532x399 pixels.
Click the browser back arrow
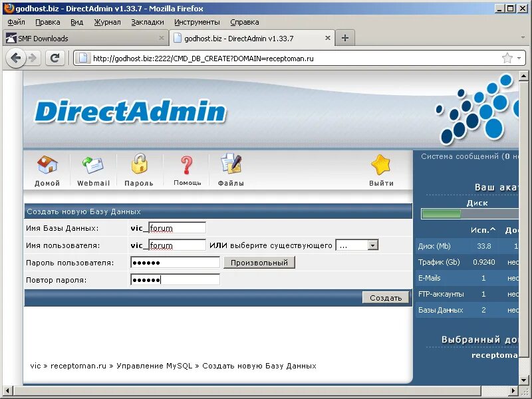[15, 59]
